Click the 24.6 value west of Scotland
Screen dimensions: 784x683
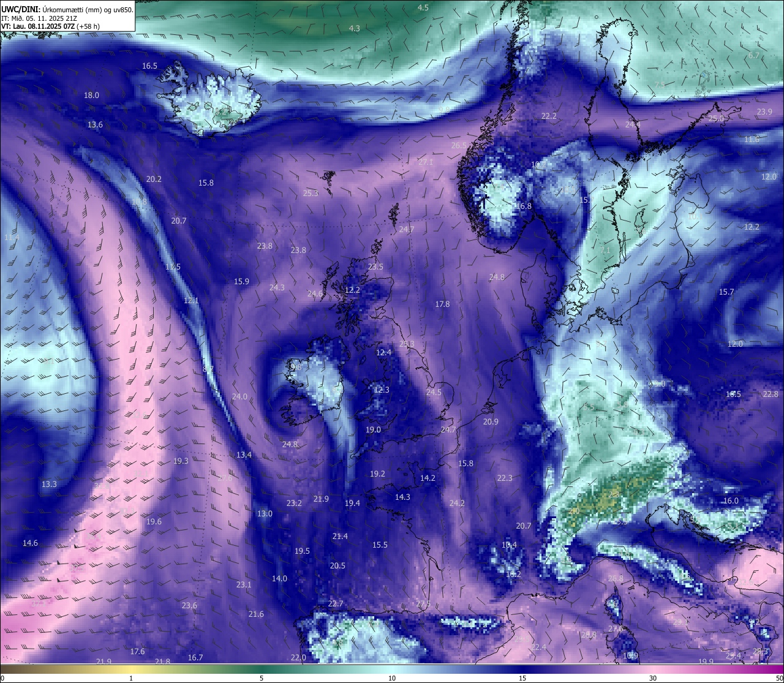click(x=315, y=294)
